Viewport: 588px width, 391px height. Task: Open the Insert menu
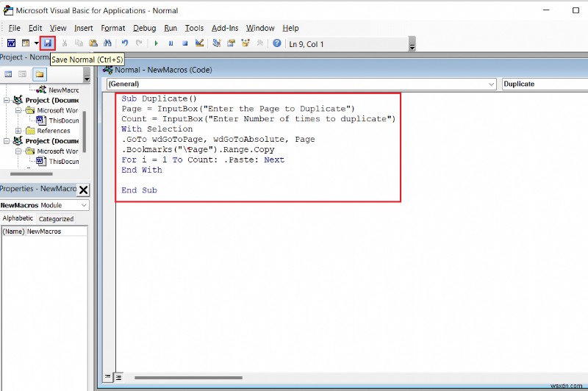[x=83, y=28]
